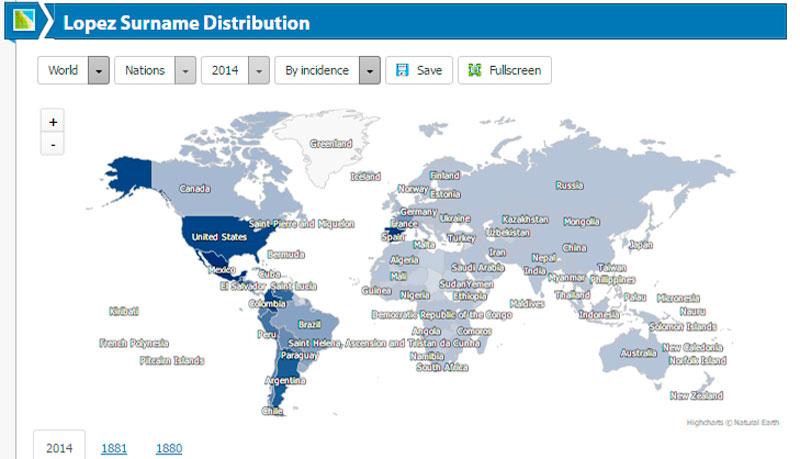Screen dimensions: 800x459
Task: Expand the By incidence dropdown
Action: point(369,71)
